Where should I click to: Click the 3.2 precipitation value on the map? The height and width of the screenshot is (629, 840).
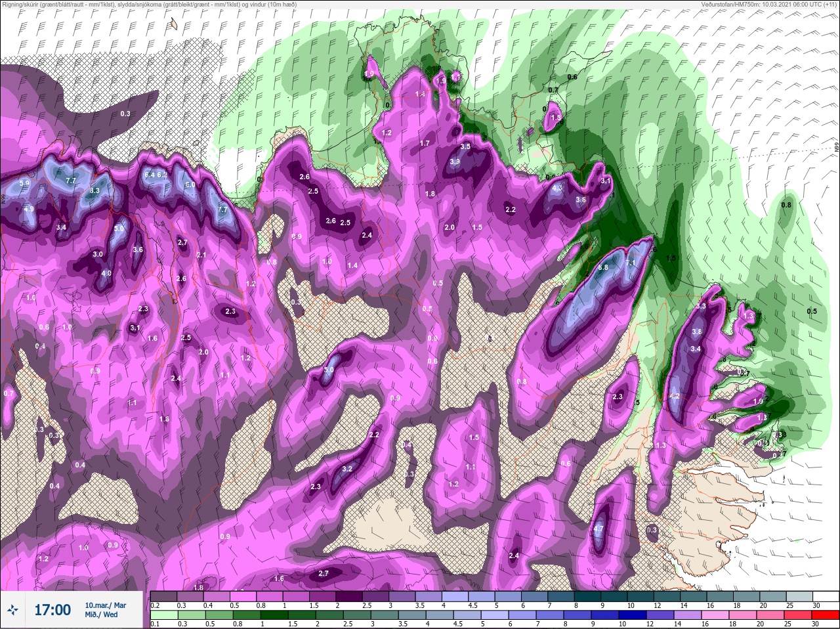click(348, 469)
